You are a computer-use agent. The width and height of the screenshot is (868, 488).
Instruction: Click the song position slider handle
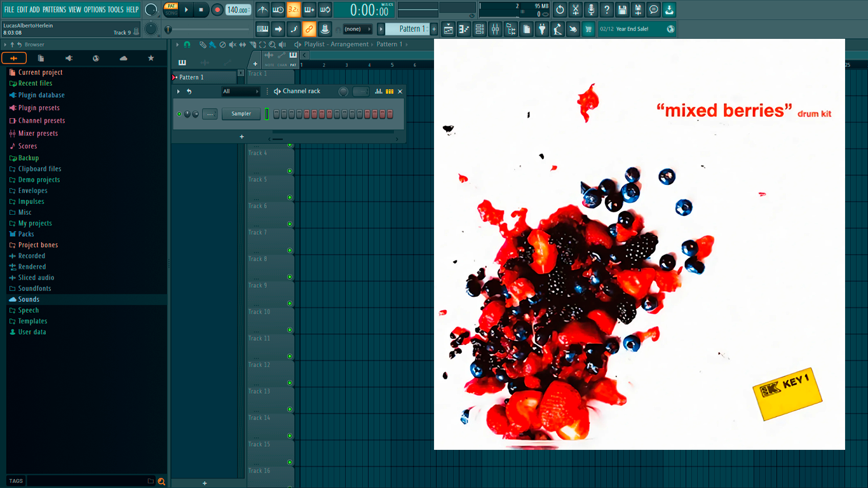tap(168, 29)
